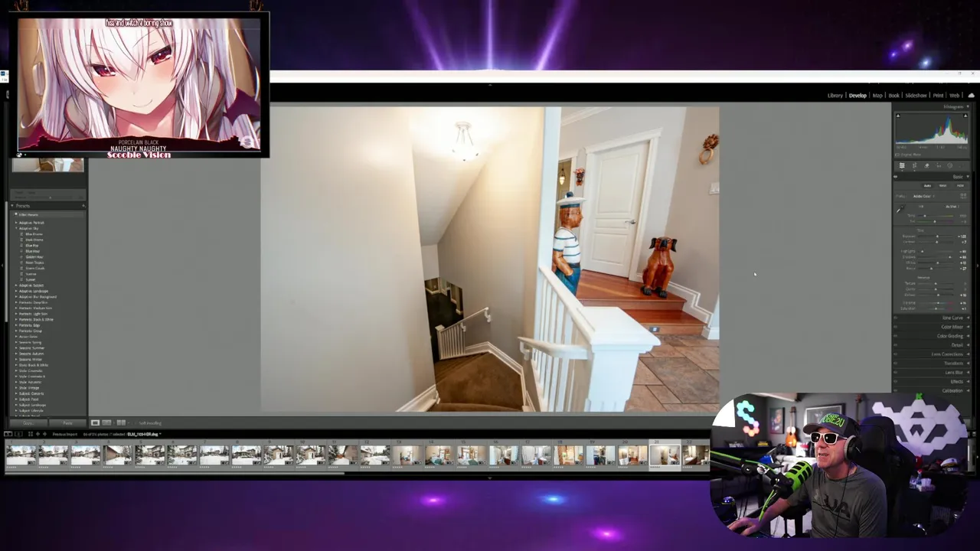Switch to the Print module
The image size is (980, 551).
938,96
